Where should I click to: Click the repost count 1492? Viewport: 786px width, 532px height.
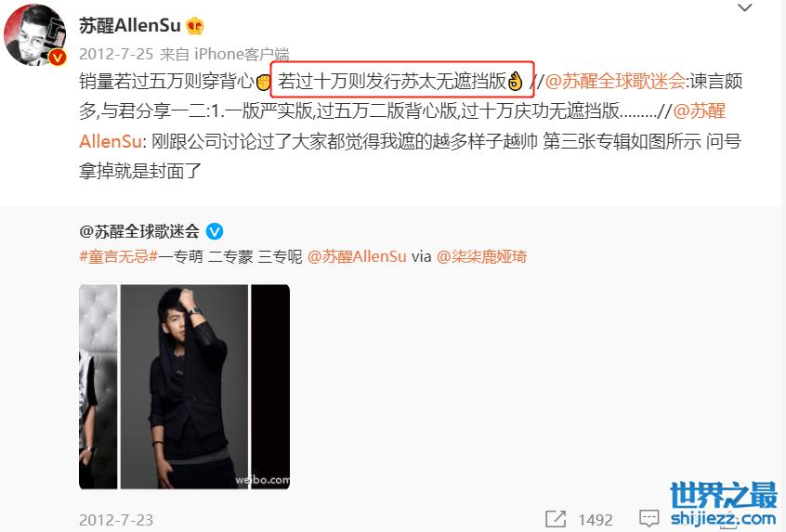point(595,520)
